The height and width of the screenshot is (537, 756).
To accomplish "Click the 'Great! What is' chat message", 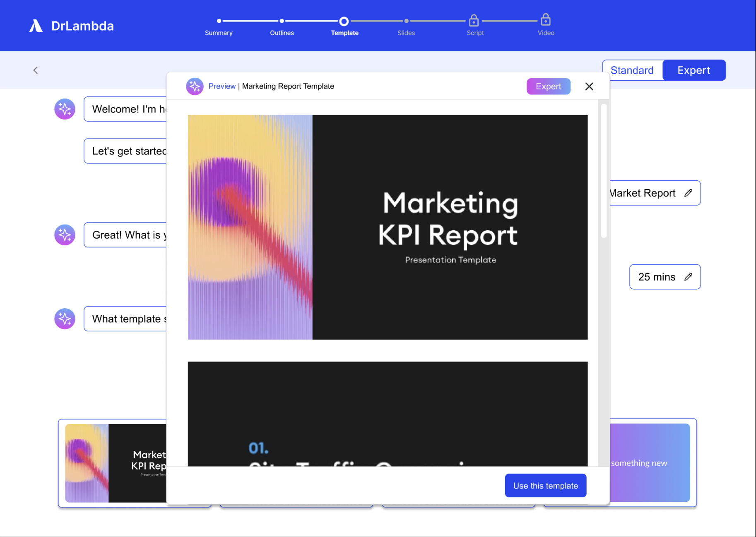I will click(125, 235).
